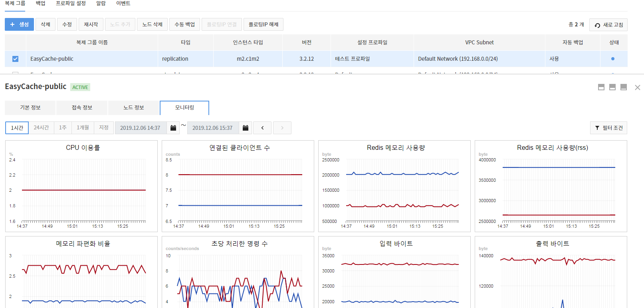Click start date field 2019.12.06 14:37
Image resolution: width=644 pixels, height=308 pixels.
click(x=141, y=128)
